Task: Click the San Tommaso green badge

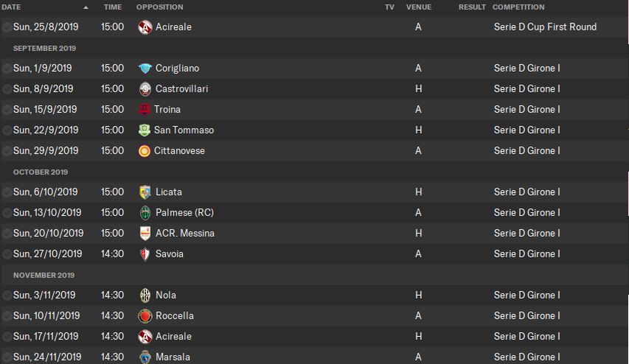Action: click(145, 130)
